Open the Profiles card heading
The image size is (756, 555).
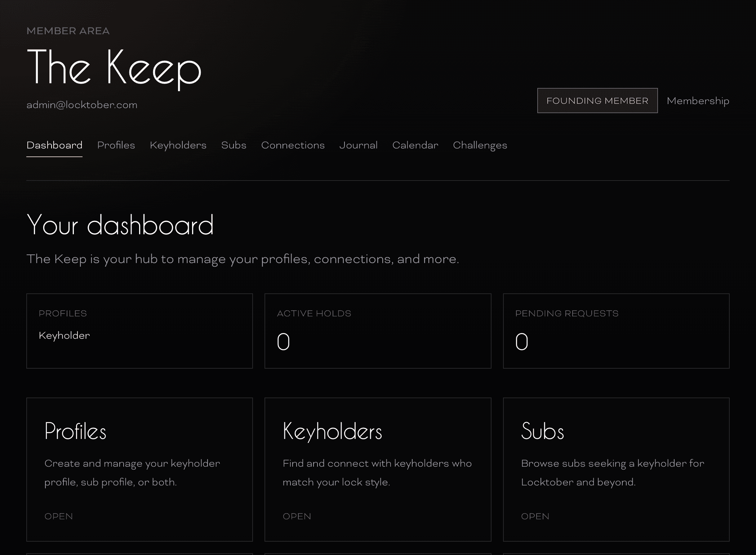(75, 431)
